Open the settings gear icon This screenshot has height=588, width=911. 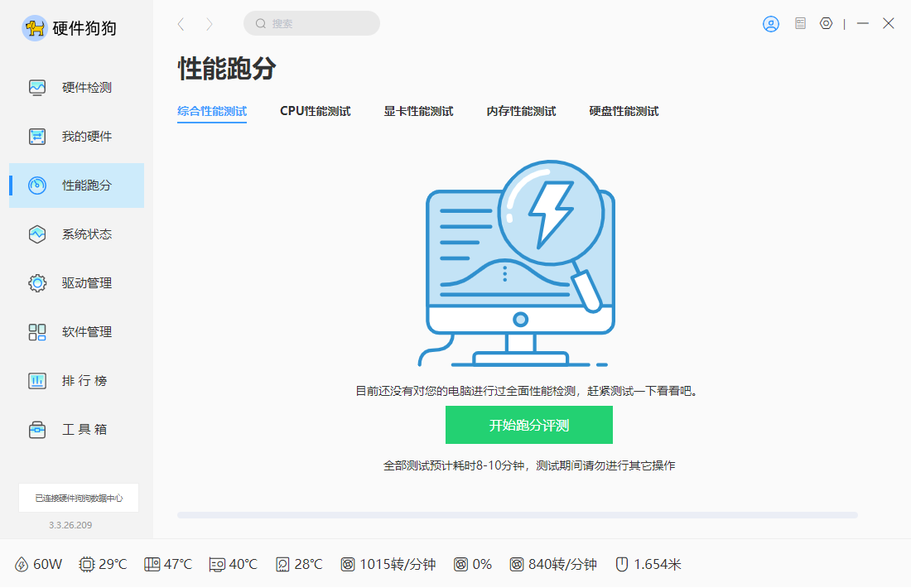tap(826, 23)
